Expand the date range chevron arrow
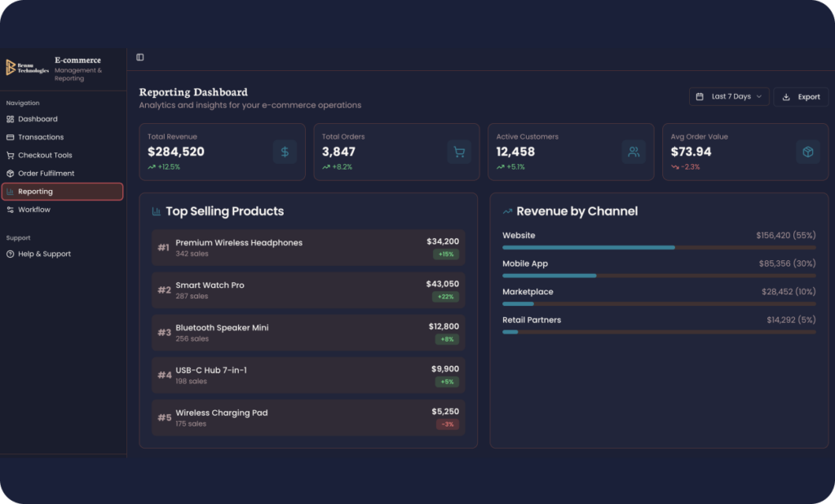 point(759,96)
